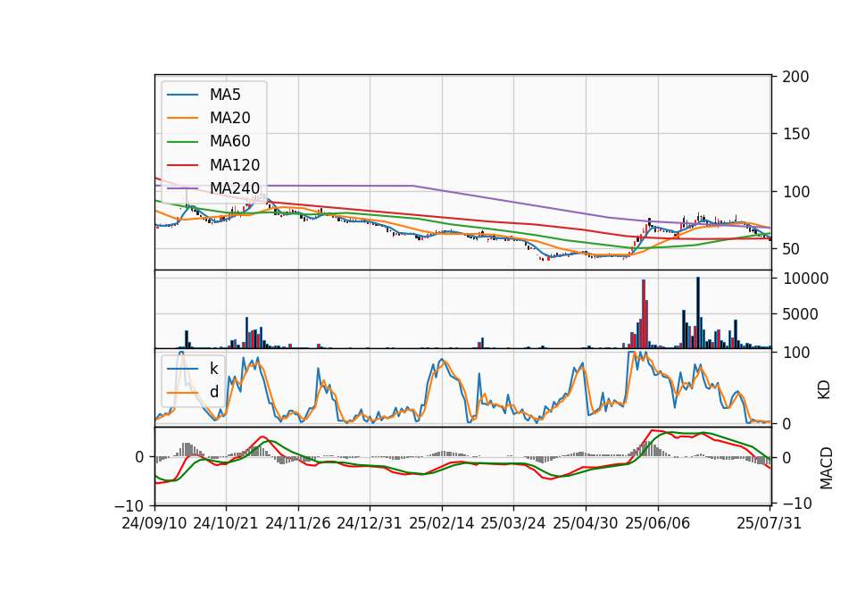857x616 pixels.
Task: Click the 24/12/31 date label
Action: (x=370, y=523)
